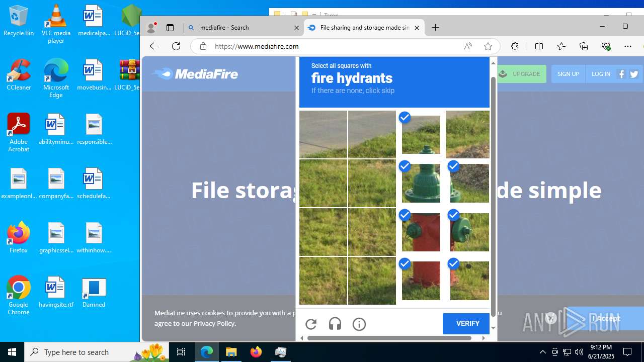Open Task View on taskbar
644x362 pixels.
pos(181,352)
